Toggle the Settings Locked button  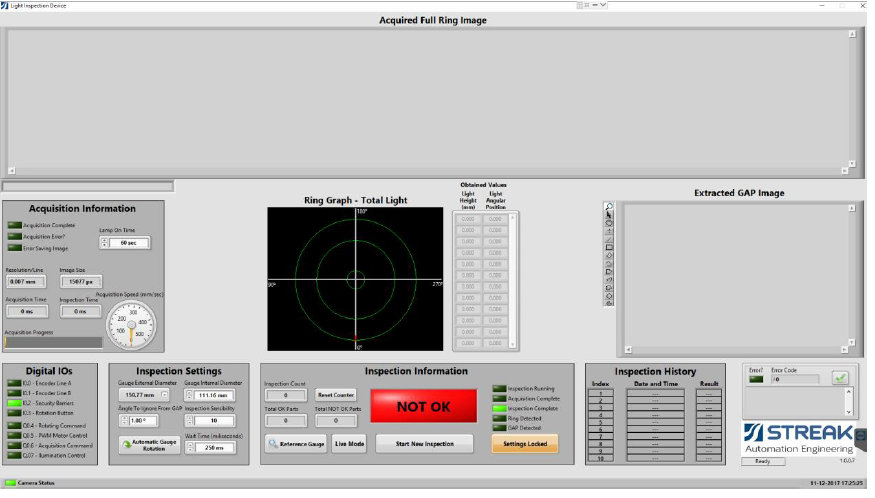tap(525, 443)
